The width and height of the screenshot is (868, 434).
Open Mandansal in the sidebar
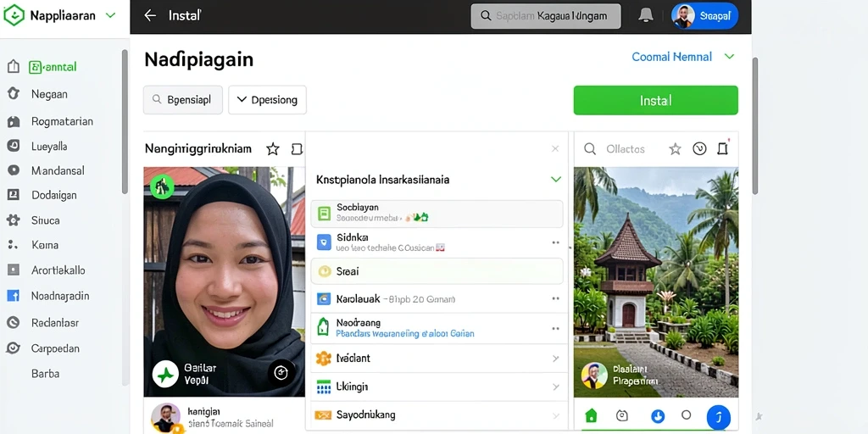coord(57,170)
